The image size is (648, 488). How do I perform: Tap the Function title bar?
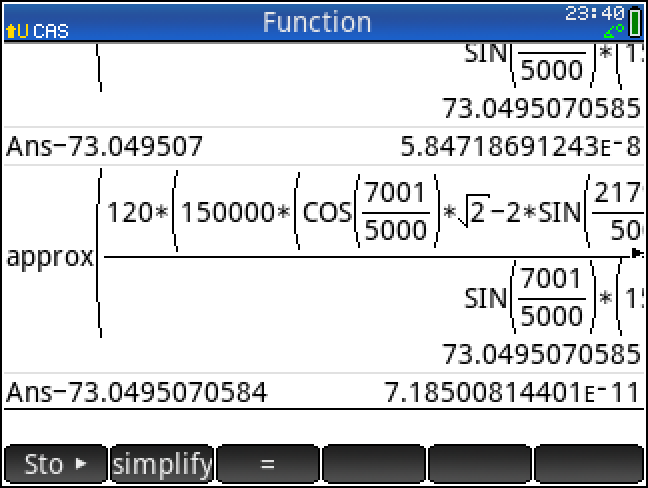316,22
